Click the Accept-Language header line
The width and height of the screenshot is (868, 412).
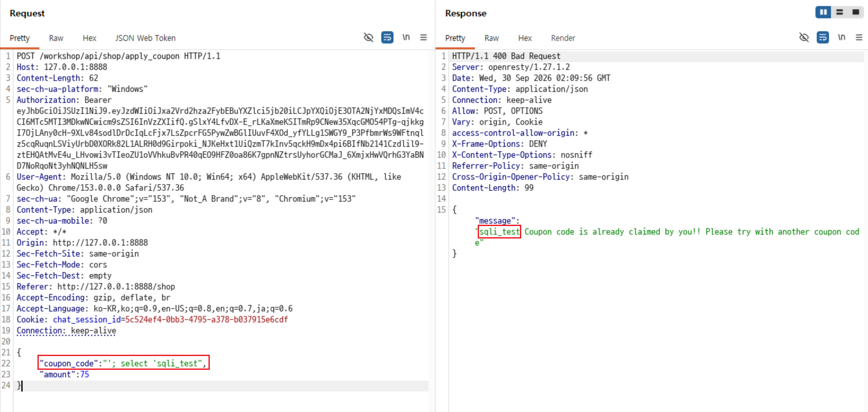click(155, 308)
